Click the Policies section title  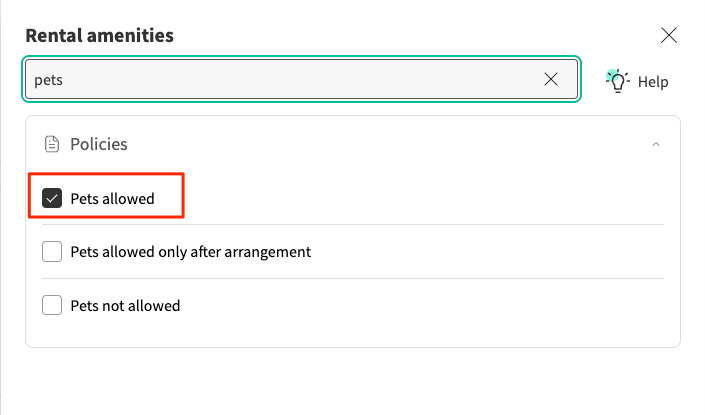pos(98,144)
